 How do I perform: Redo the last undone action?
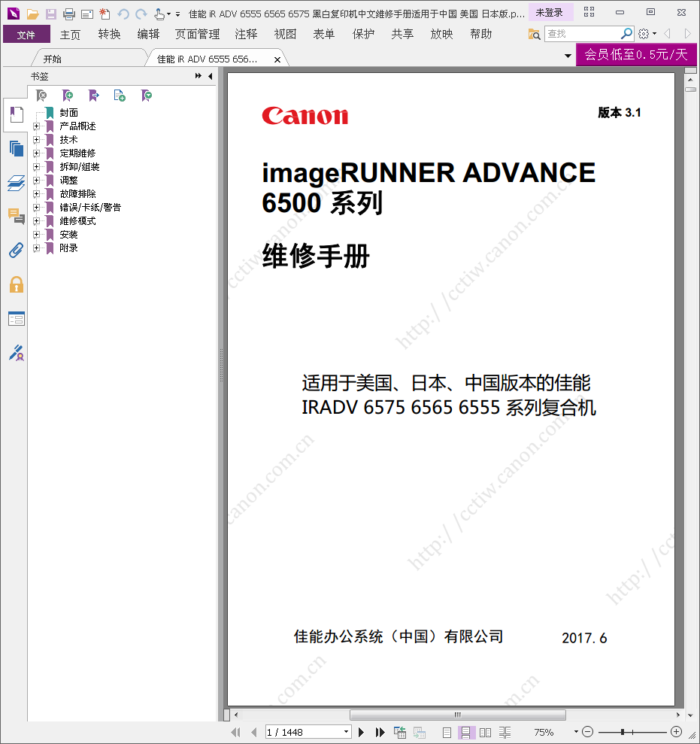[x=141, y=14]
